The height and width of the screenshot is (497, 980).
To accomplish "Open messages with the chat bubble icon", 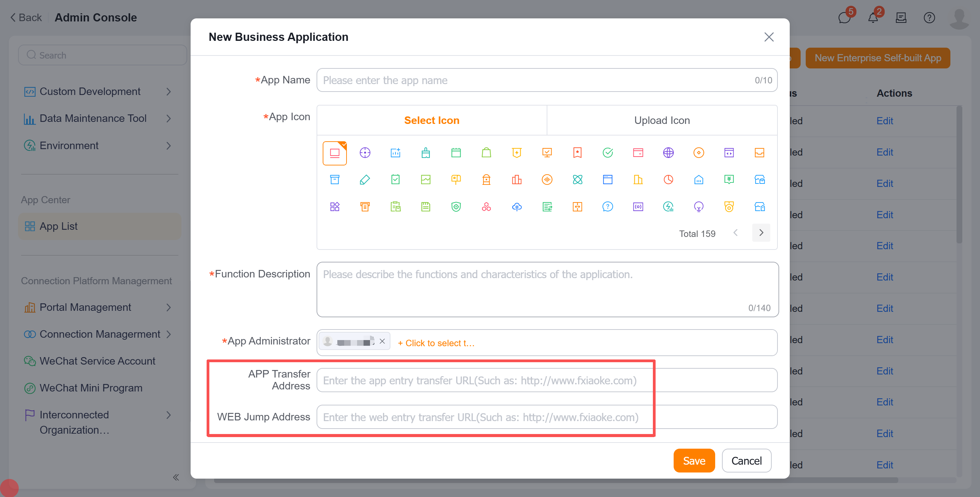I will pyautogui.click(x=845, y=17).
